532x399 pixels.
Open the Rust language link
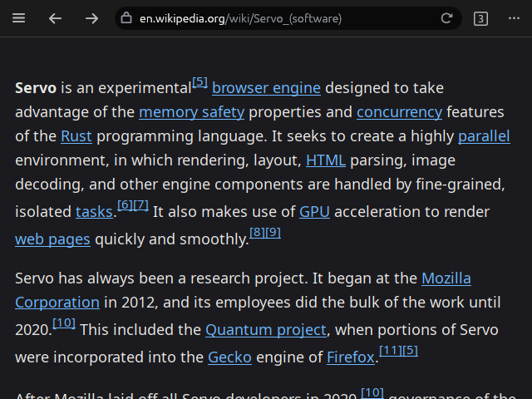[76, 136]
